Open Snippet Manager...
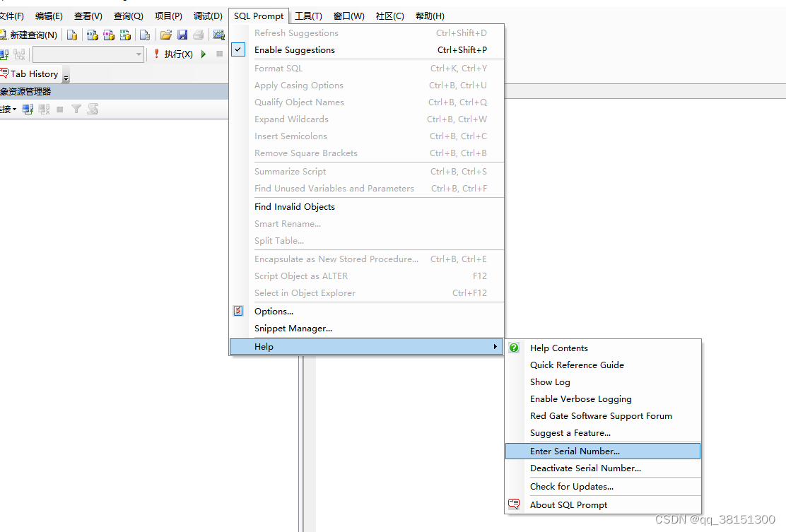The image size is (786, 532). pos(293,329)
